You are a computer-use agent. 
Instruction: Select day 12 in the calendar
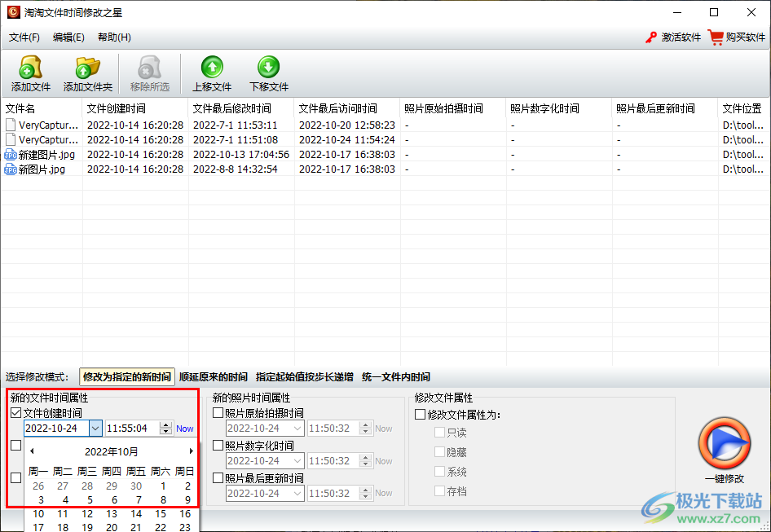click(x=87, y=514)
